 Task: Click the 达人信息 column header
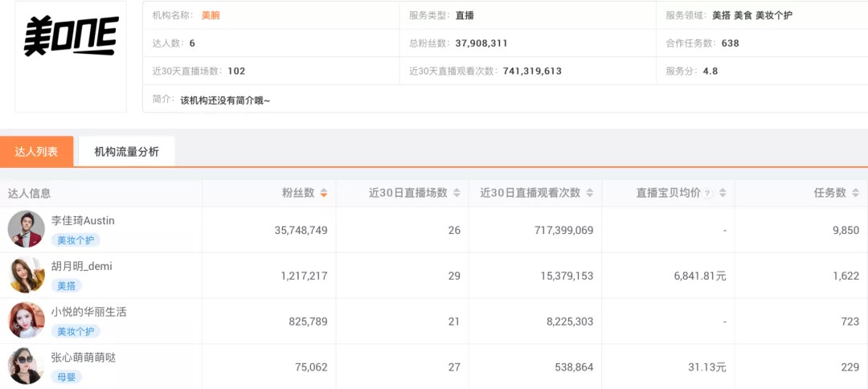[30, 193]
